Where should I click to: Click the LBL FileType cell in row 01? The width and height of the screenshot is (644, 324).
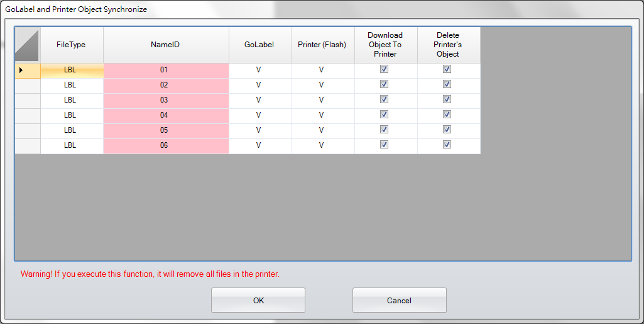(x=72, y=70)
